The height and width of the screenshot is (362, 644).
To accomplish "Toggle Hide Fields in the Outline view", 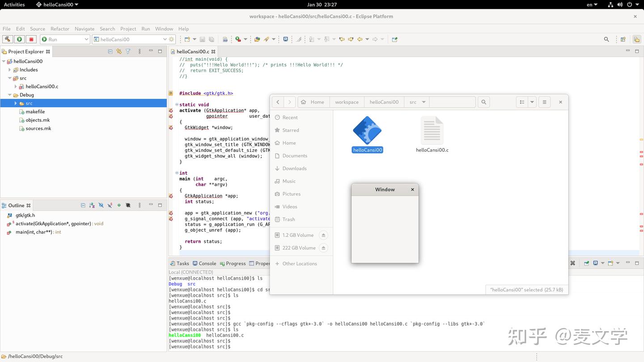I will [x=101, y=206].
